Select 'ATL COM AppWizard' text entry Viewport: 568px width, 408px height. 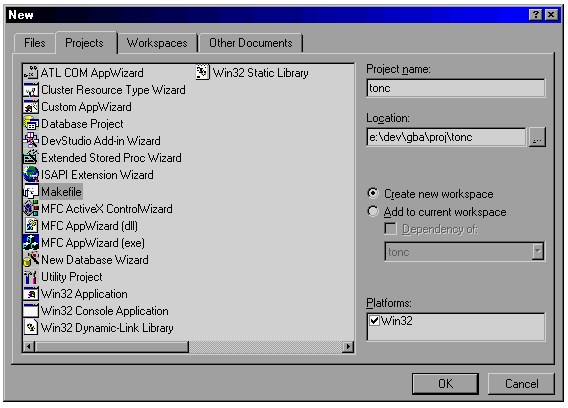coord(92,73)
